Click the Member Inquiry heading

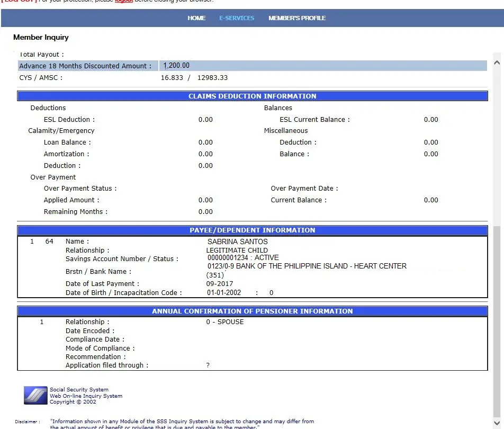(x=41, y=37)
